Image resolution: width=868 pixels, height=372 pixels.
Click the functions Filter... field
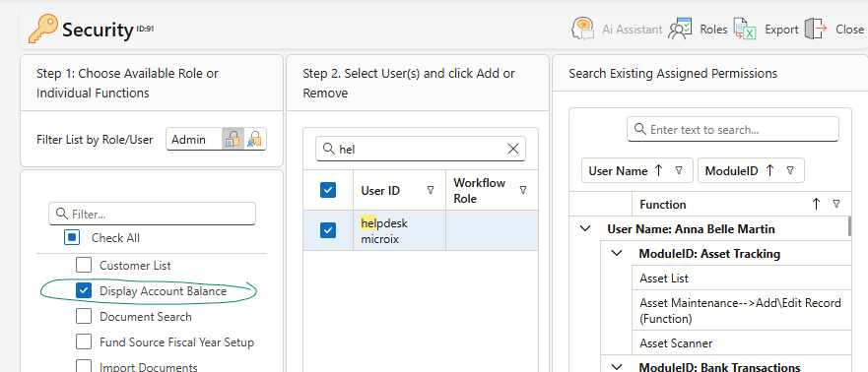[153, 214]
